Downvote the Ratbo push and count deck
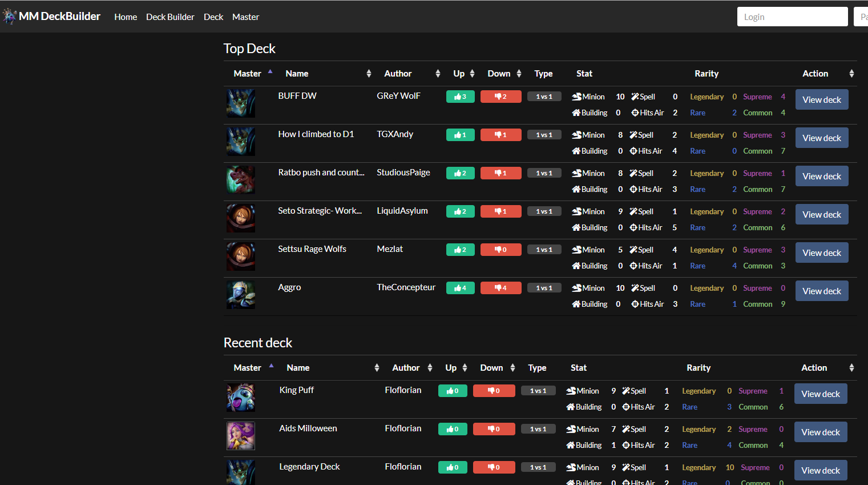 (501, 173)
